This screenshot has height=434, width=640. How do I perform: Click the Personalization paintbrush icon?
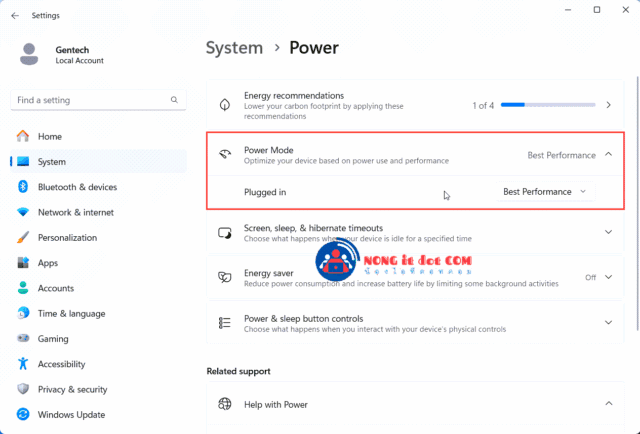click(x=23, y=237)
